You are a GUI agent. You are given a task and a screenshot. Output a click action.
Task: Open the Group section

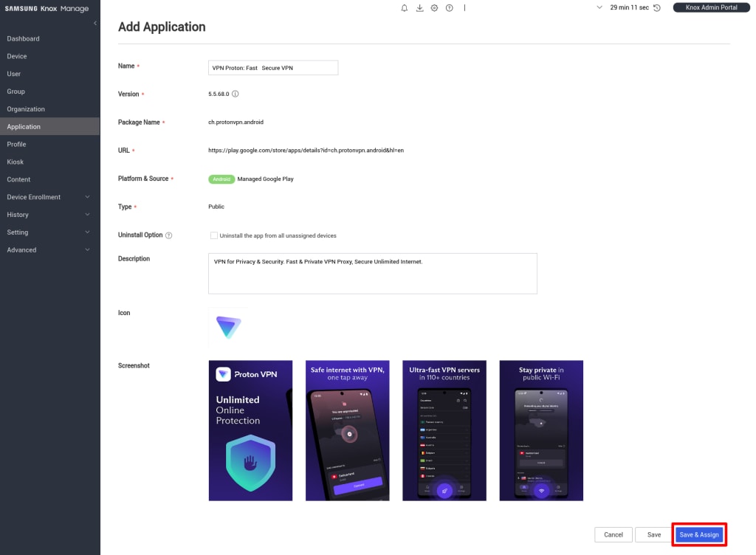(49, 92)
